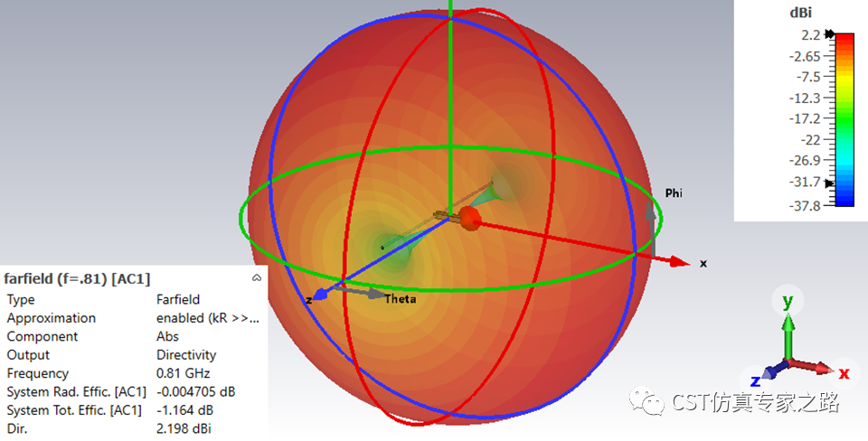Click the 0.81 GHz frequency value
Image resolution: width=868 pixels, height=441 pixels.
[x=183, y=373]
